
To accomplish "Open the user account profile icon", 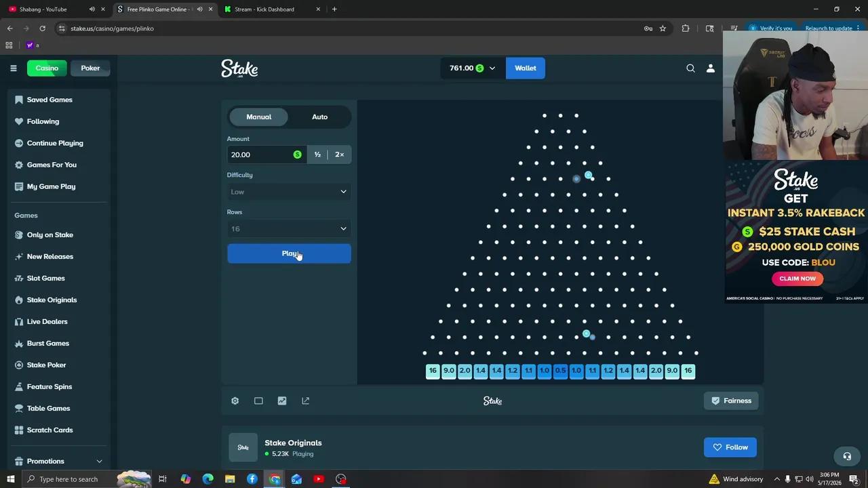I will (711, 68).
